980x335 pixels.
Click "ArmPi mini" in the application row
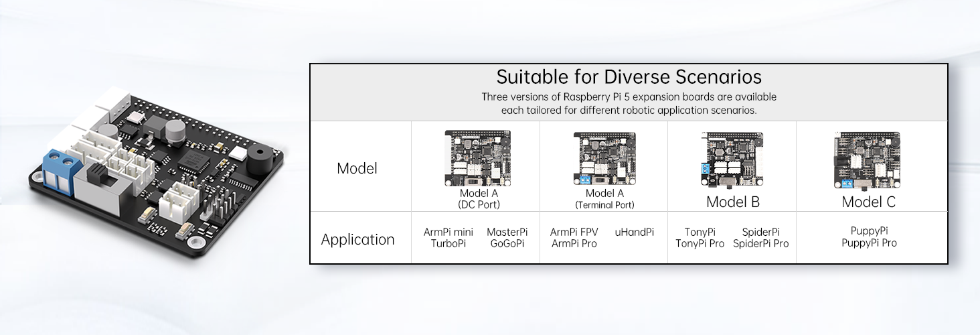(x=448, y=232)
